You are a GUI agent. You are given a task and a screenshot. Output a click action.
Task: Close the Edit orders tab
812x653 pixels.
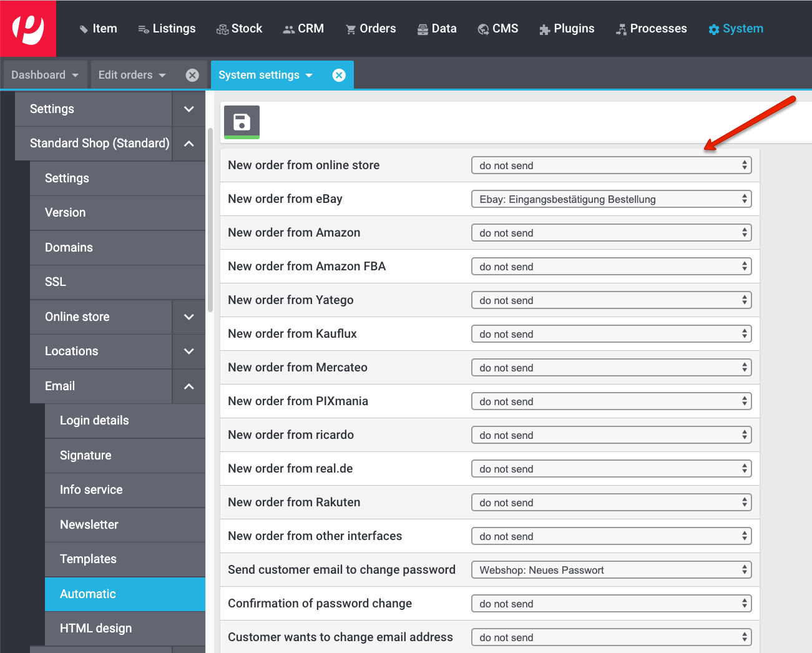click(x=192, y=75)
